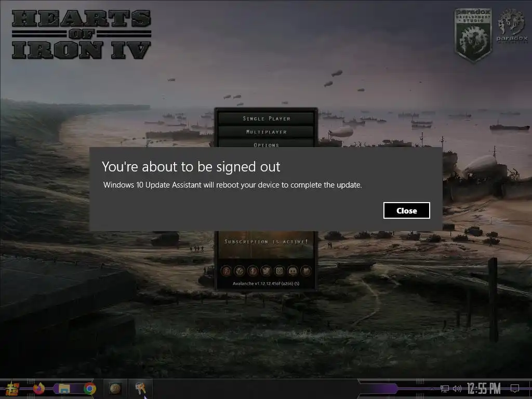Open the Paradox forum icon
532x399 pixels.
(226, 271)
